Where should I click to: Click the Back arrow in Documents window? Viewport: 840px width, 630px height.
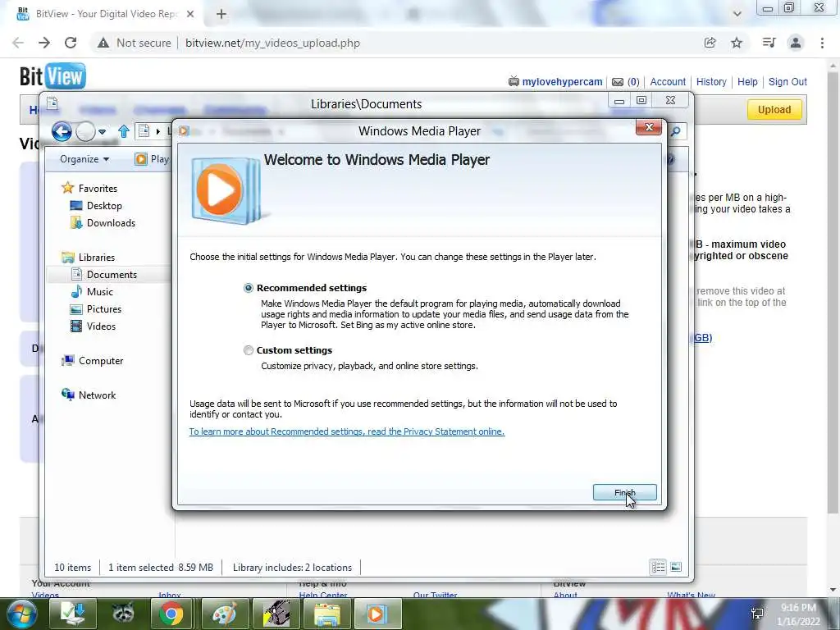(62, 131)
